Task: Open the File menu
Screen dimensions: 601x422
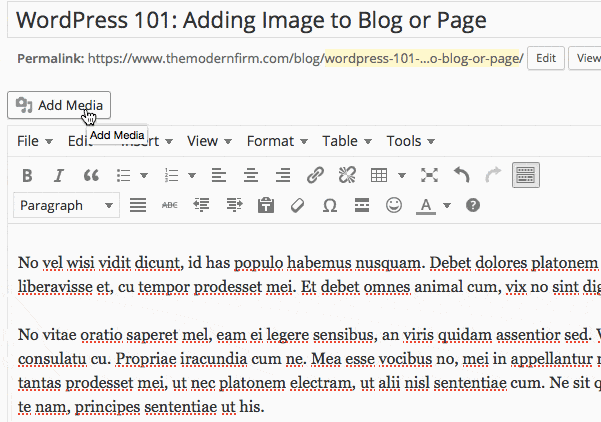Action: [34, 141]
